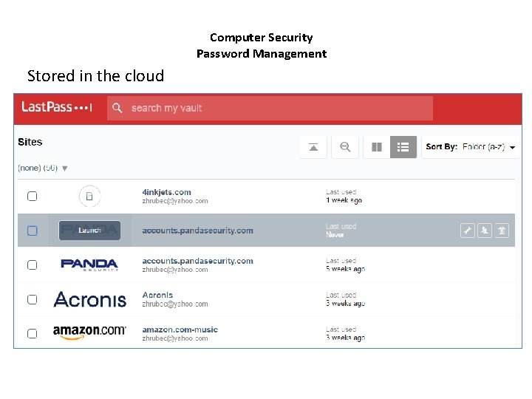
Task: Check the 4inkjets.com checkbox
Action: [32, 197]
